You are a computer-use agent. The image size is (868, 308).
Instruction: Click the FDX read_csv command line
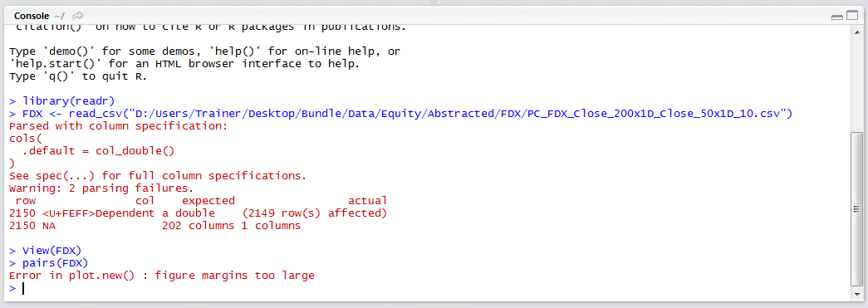pyautogui.click(x=401, y=114)
